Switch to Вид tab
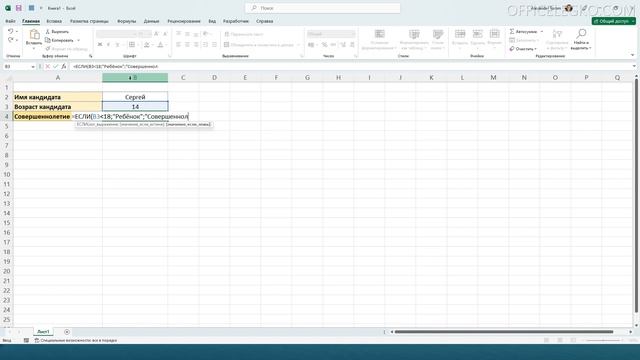The height and width of the screenshot is (360, 640). 212,21
